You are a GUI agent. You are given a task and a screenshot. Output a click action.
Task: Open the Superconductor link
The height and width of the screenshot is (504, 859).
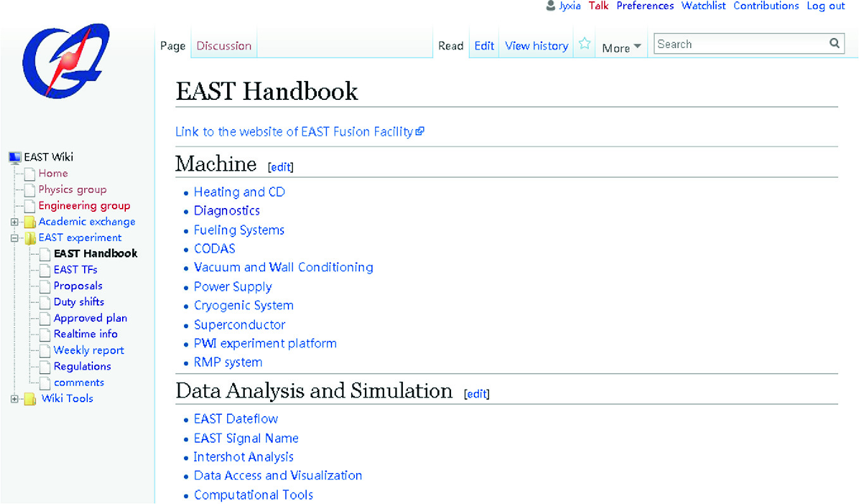[x=239, y=324]
